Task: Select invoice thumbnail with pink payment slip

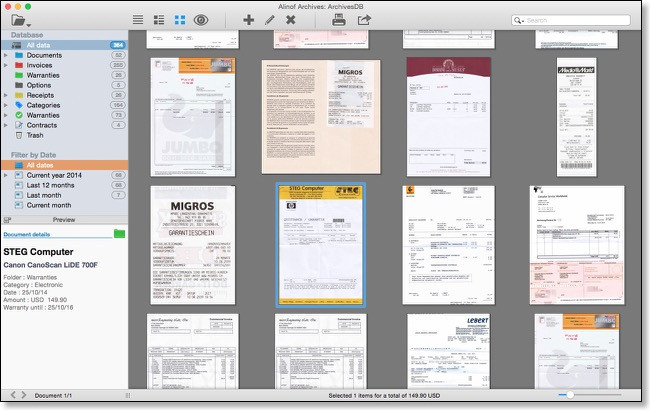Action: [x=577, y=245]
